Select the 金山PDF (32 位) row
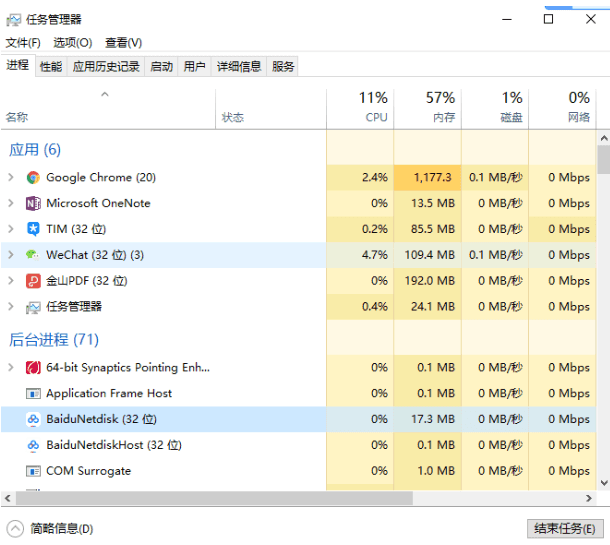Screen dimensions: 610x545 coord(298,280)
